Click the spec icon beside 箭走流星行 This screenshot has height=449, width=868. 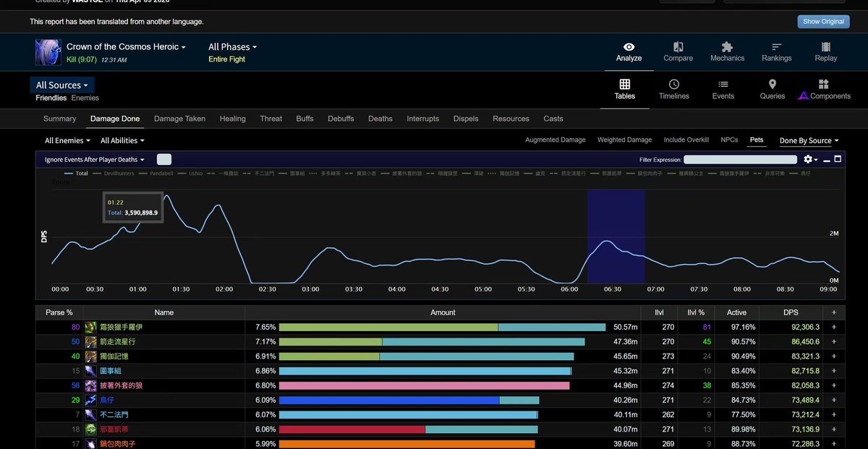click(90, 342)
